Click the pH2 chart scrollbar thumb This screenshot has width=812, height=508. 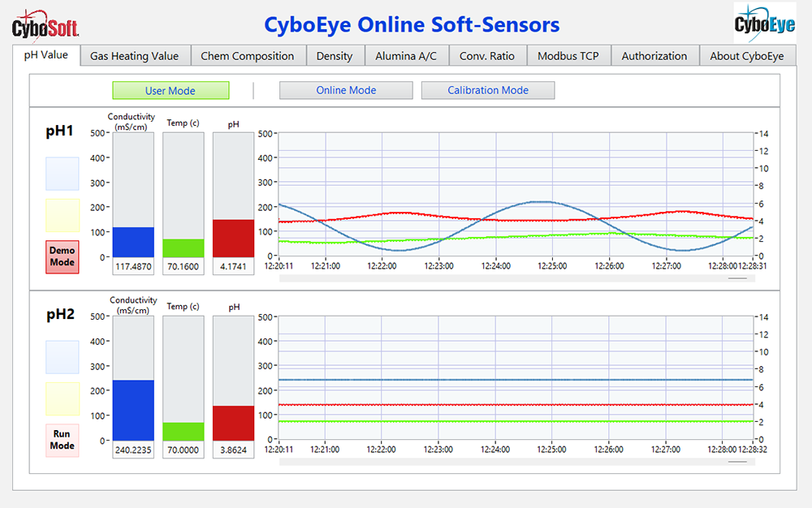click(x=737, y=462)
